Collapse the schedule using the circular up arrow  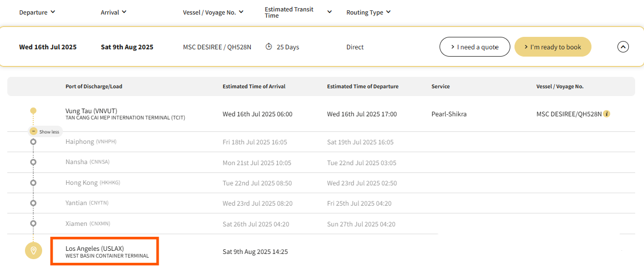pos(623,47)
